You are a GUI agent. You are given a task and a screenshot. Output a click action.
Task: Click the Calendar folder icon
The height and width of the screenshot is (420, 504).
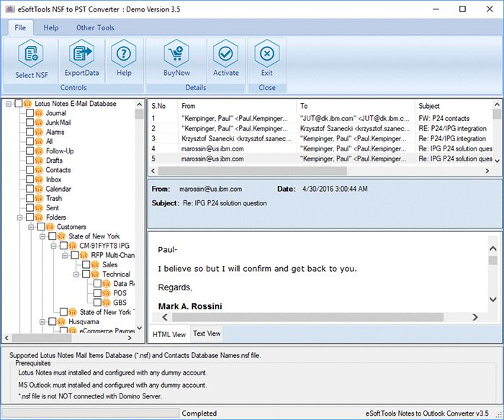tap(39, 189)
